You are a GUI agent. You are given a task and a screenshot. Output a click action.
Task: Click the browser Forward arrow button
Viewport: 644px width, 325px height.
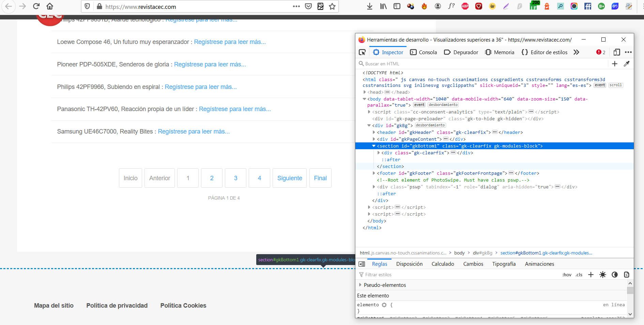click(22, 6)
